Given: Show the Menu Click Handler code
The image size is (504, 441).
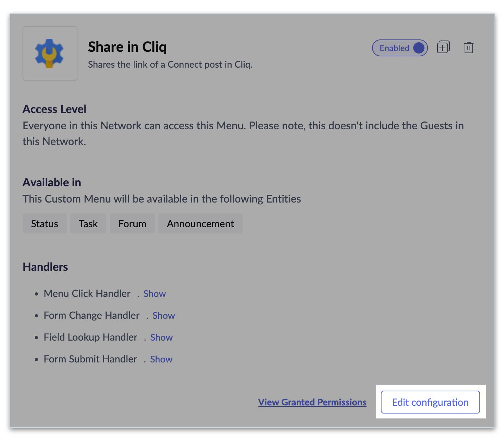Looking at the screenshot, I should pyautogui.click(x=155, y=294).
